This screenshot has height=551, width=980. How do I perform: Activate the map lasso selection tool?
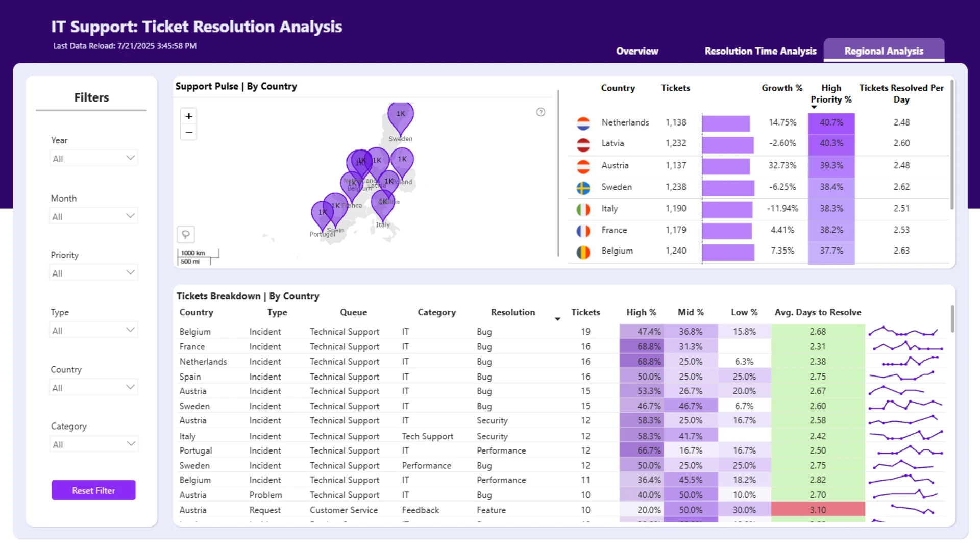click(186, 234)
